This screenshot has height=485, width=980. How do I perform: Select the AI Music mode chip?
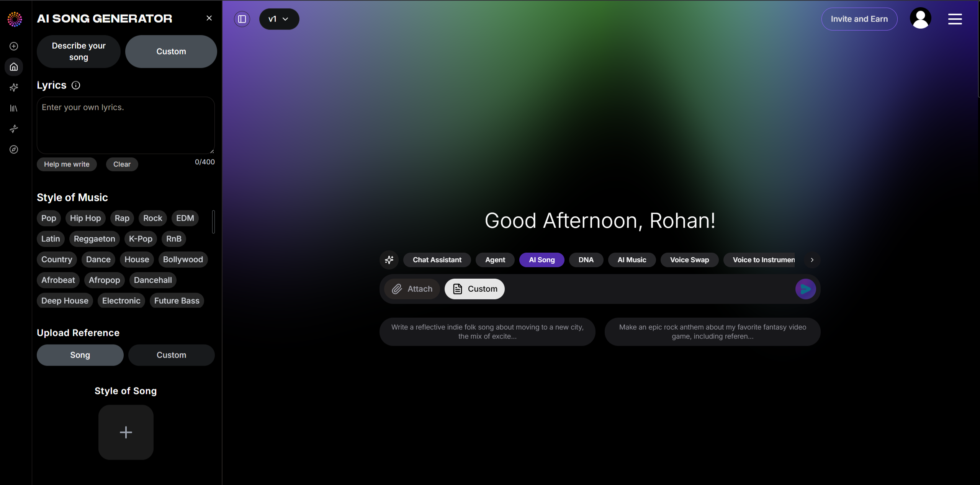click(631, 260)
